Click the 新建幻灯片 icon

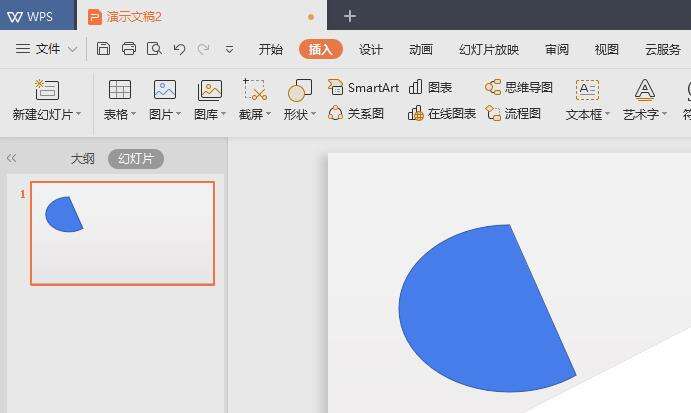coord(47,90)
